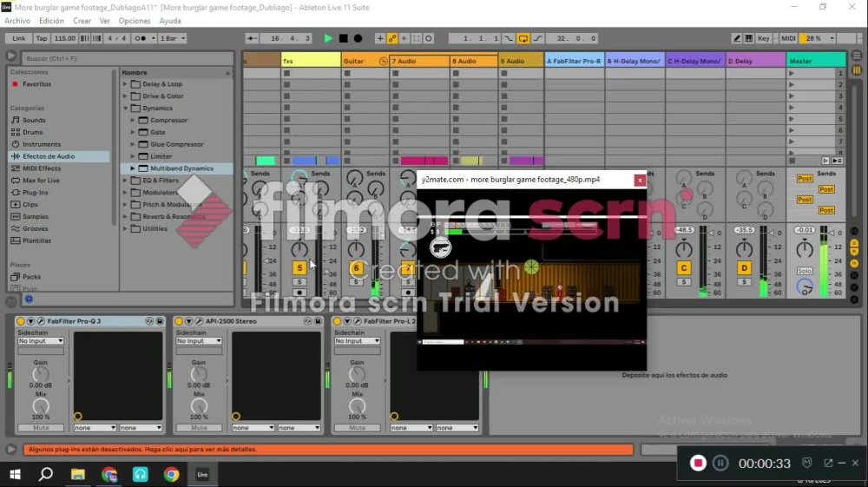Click the orange plug-ins disabled status message

328,450
